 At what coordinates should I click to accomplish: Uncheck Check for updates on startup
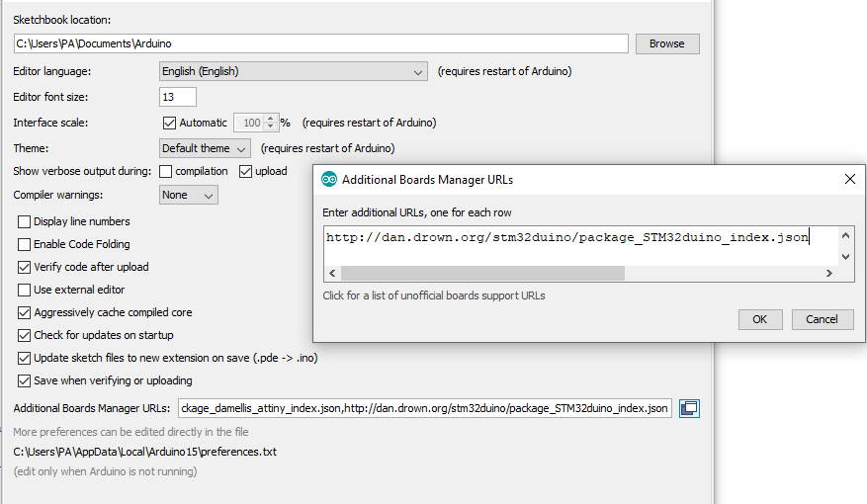[24, 335]
